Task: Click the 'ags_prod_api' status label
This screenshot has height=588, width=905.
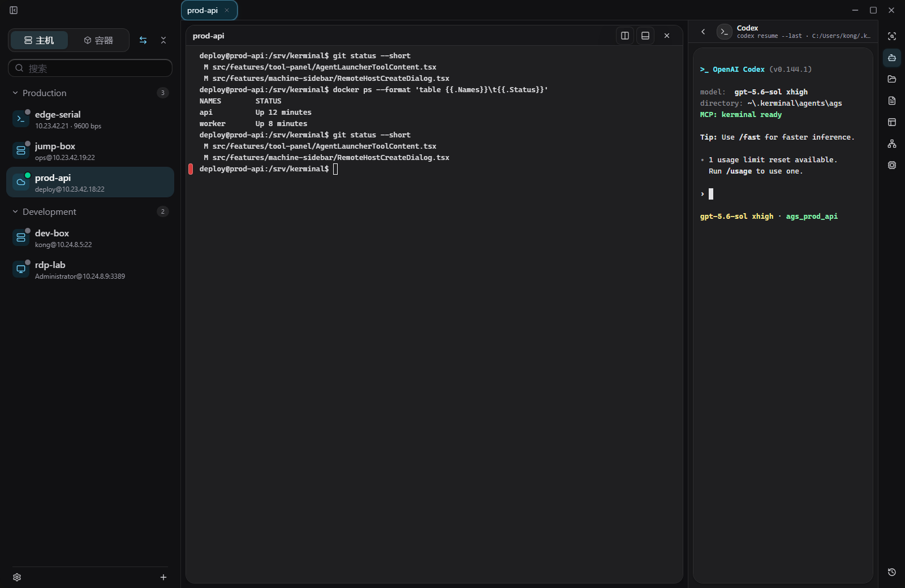Action: pos(812,217)
